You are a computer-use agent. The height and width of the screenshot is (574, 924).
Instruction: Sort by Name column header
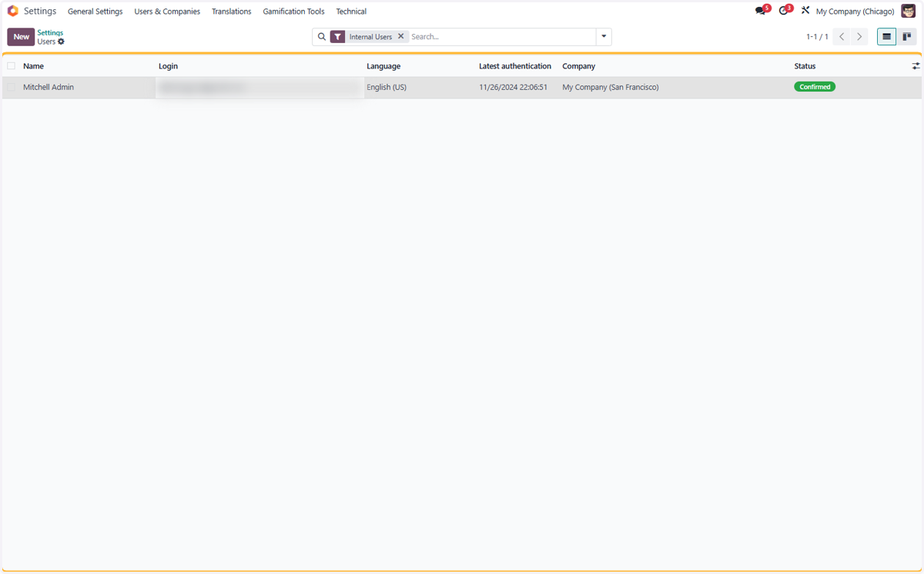[x=33, y=66]
